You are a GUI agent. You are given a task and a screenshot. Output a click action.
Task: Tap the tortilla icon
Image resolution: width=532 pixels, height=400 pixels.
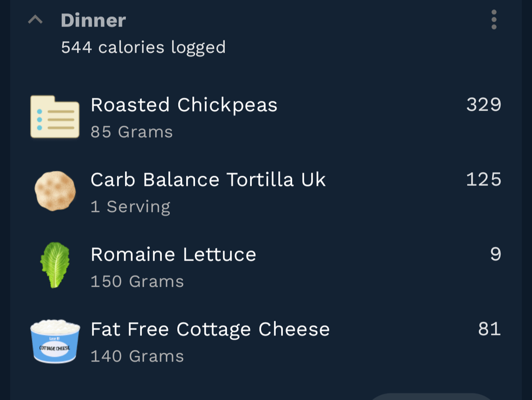click(55, 191)
